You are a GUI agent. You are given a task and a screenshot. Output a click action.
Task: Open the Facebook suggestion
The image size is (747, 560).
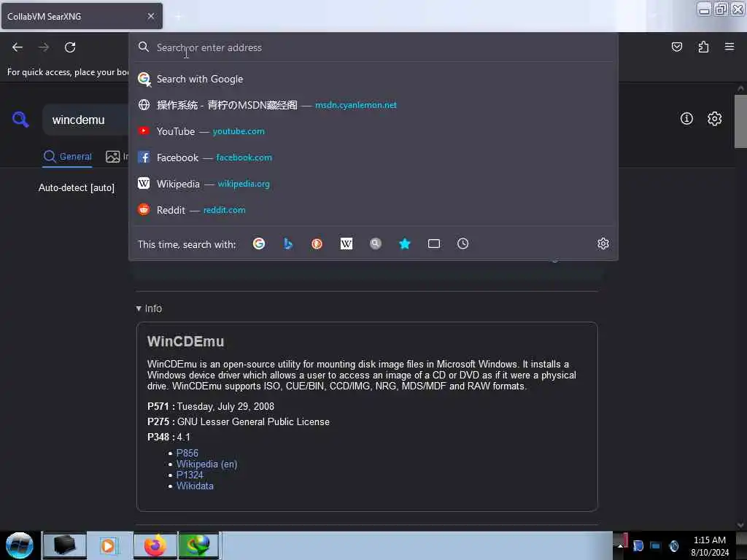373,157
